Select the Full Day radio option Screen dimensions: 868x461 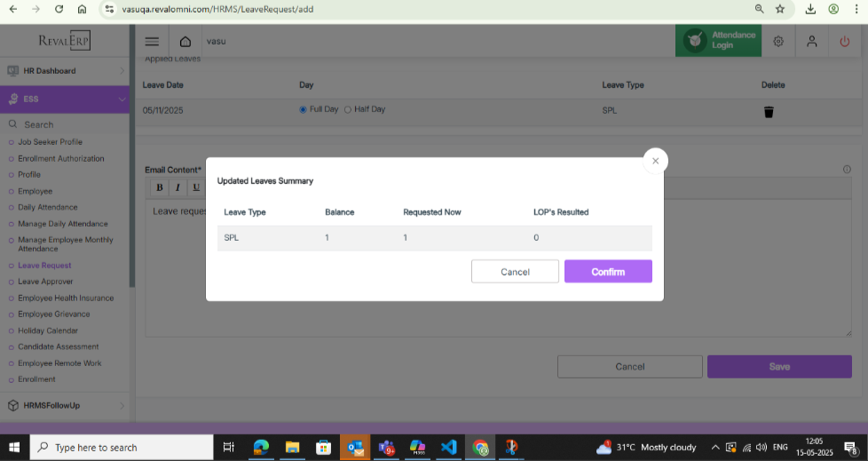click(x=304, y=109)
